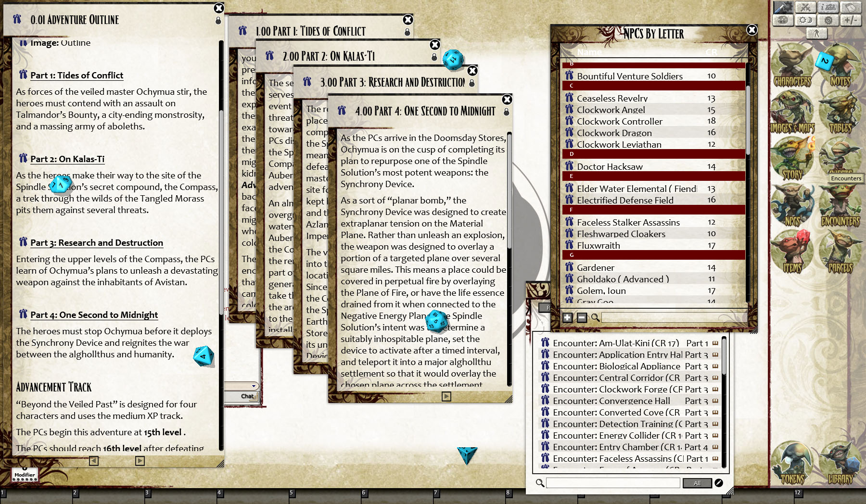Expand all NPC letter groups with plus

[x=568, y=317]
